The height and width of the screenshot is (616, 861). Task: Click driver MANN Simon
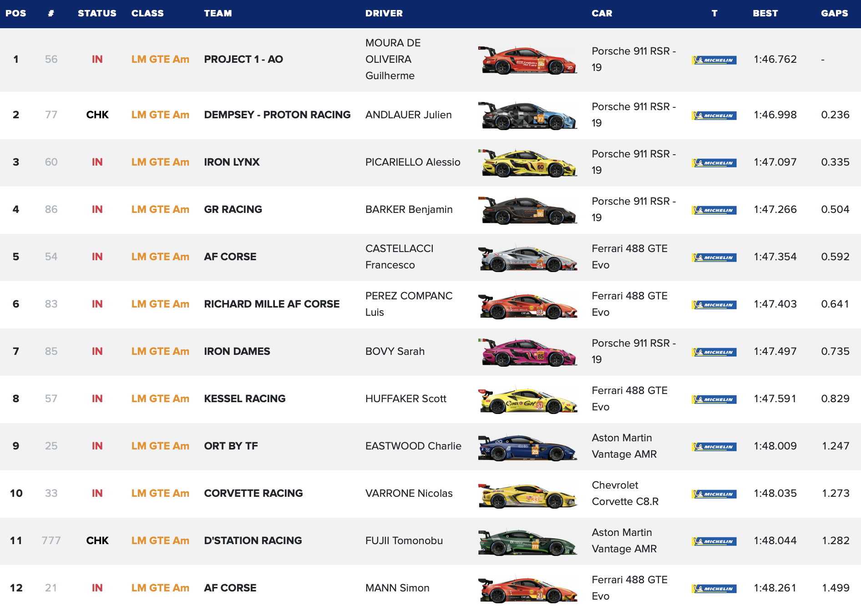397,588
